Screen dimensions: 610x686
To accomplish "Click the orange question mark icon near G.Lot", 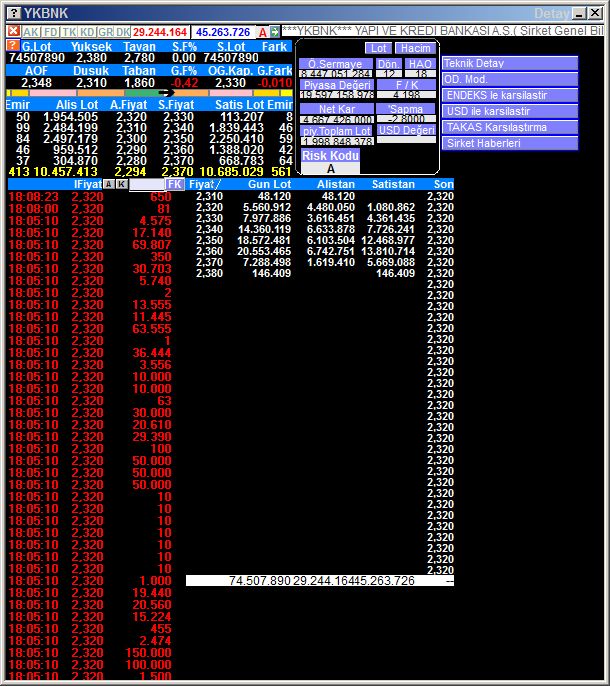I will click(x=13, y=46).
